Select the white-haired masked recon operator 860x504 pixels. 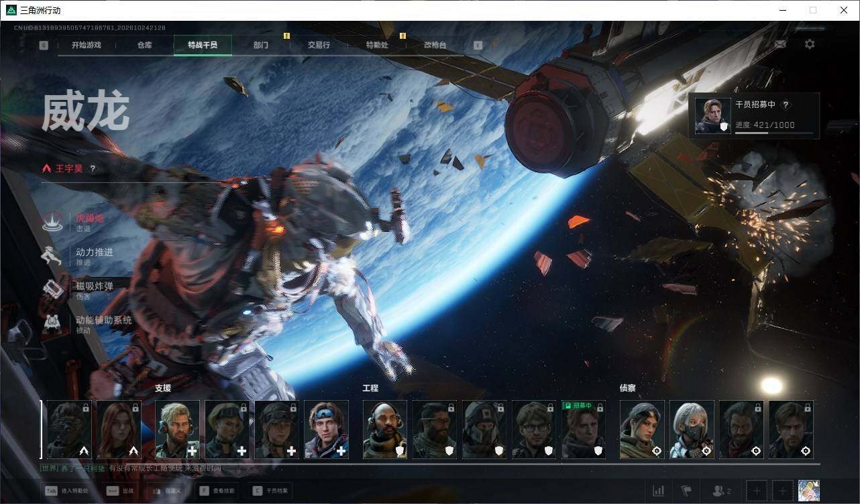pos(692,430)
